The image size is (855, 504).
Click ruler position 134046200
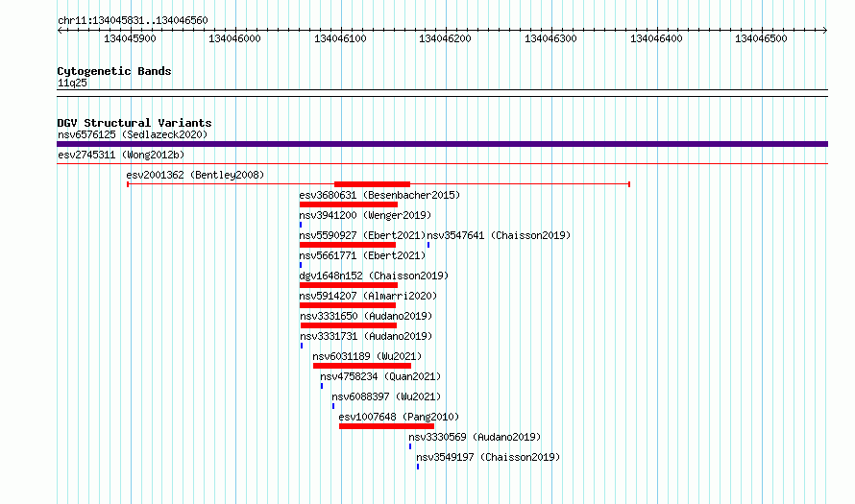[x=445, y=38]
